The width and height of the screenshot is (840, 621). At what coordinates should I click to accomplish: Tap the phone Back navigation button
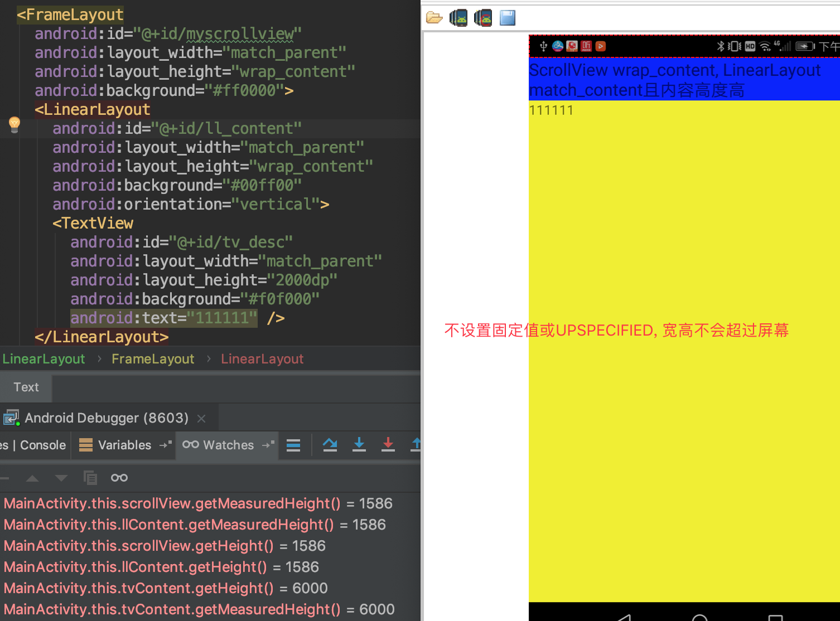(x=624, y=617)
